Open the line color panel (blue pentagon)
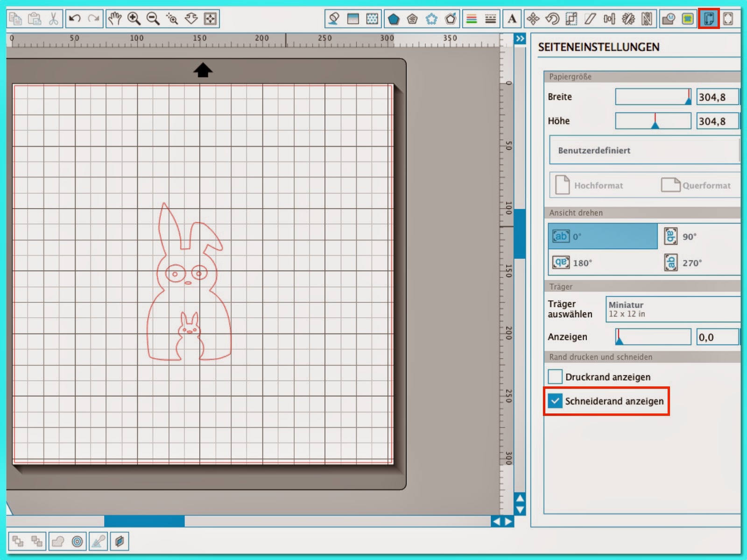The image size is (747, 560). tap(394, 19)
